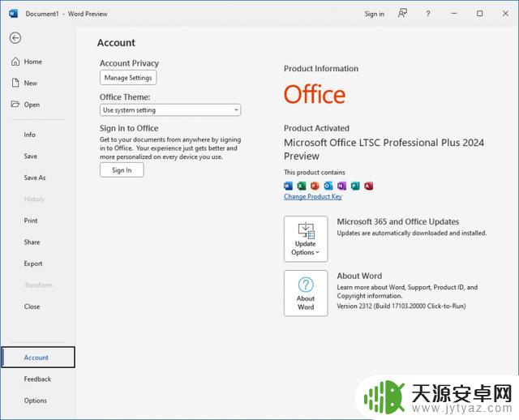Click the Open folder icon in sidebar
Image resolution: width=519 pixels, height=420 pixels.
(15, 105)
